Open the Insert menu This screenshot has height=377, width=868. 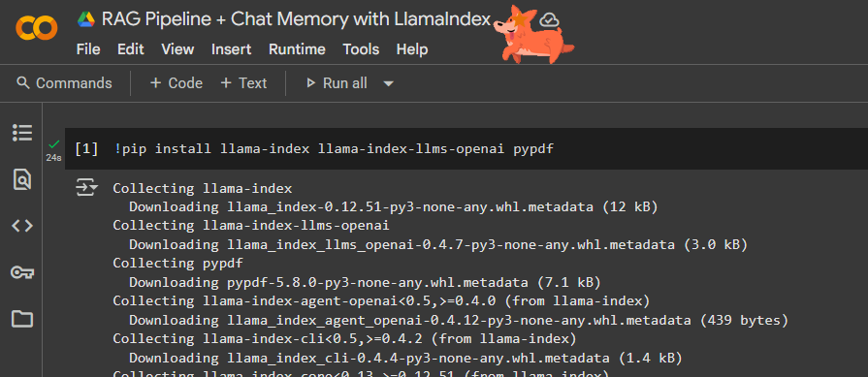click(232, 49)
